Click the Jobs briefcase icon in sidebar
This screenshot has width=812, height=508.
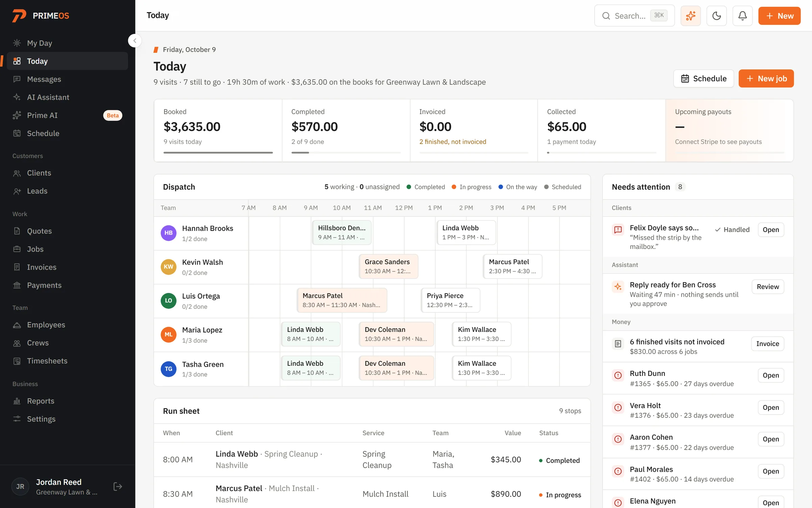click(17, 249)
